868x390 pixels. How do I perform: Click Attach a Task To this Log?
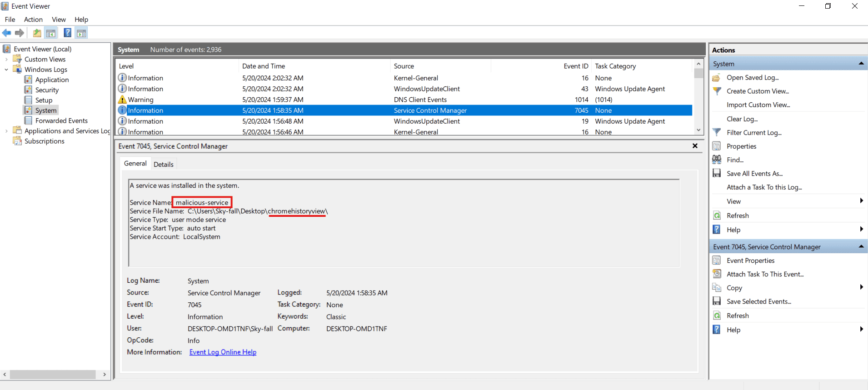pos(764,187)
